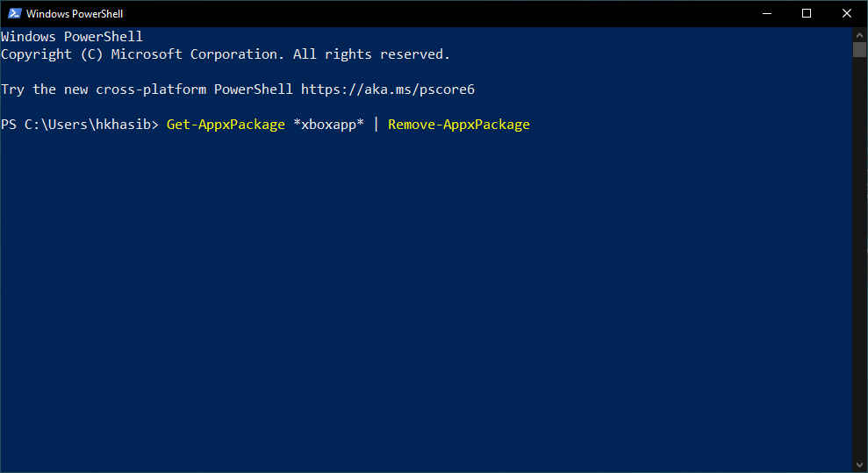Minimize the PowerShell window
The height and width of the screenshot is (473, 868).
click(x=766, y=14)
